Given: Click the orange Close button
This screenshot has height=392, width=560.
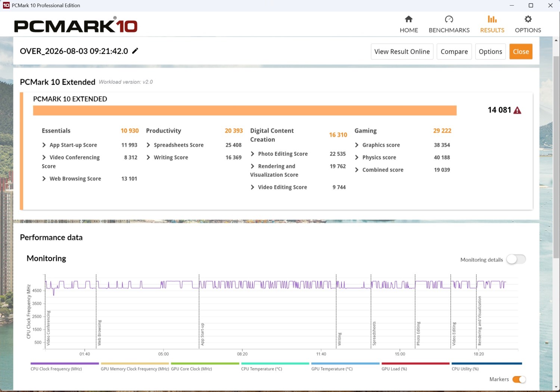Looking at the screenshot, I should (521, 51).
